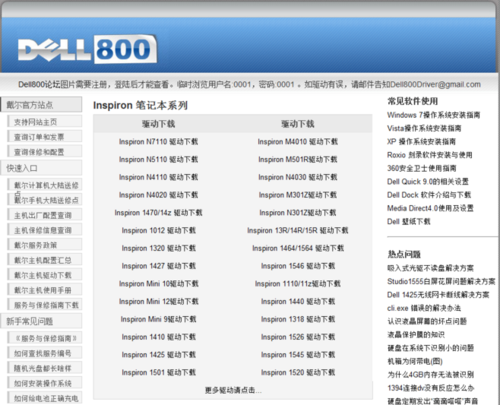Open Inspiron M501R driver download link
500x405 pixels.
pos(298,159)
